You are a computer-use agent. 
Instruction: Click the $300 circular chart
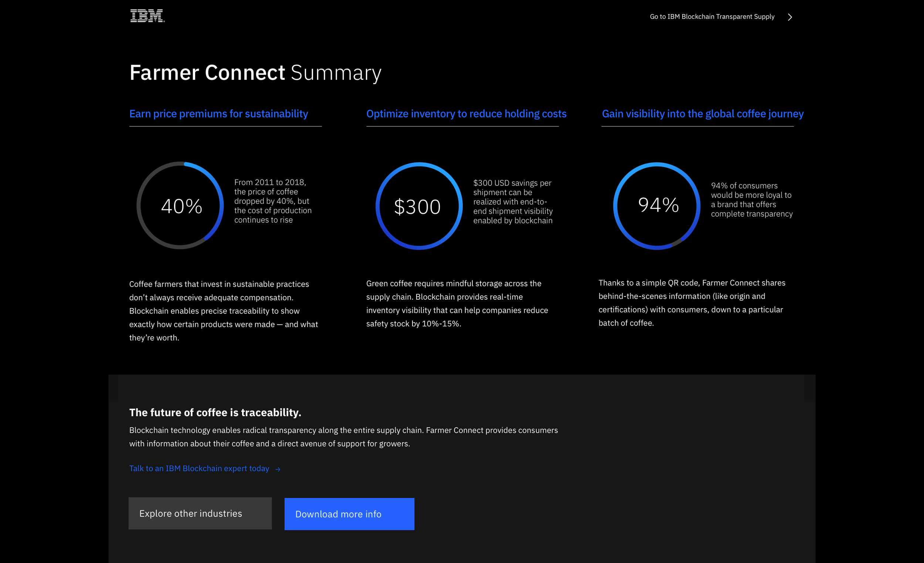point(419,206)
